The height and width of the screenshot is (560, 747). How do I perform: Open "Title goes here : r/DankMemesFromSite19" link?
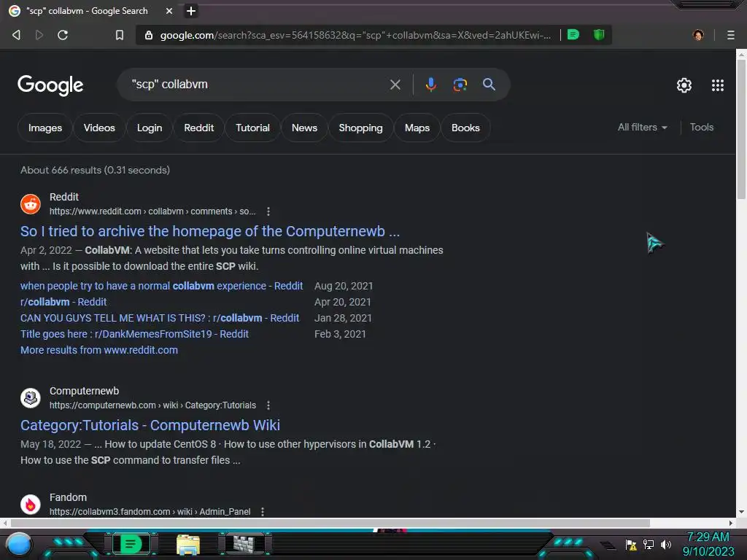pyautogui.click(x=134, y=334)
